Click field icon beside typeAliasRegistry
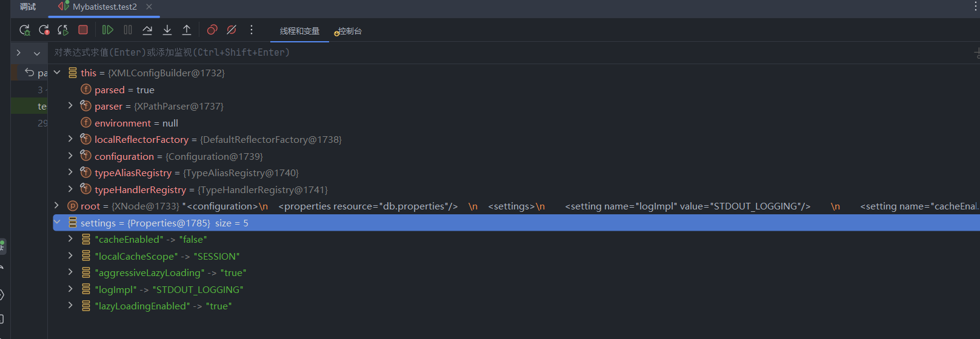This screenshot has height=339, width=980. click(x=86, y=172)
